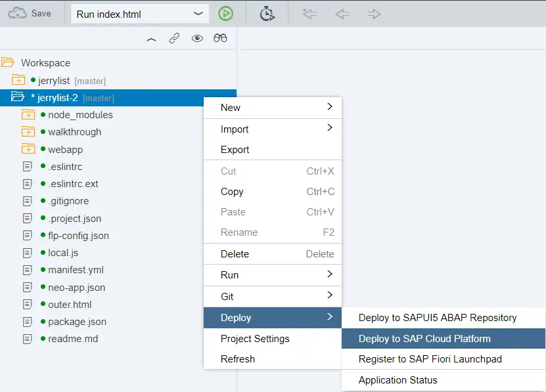The image size is (546, 392).
Task: Click the outer.html file name
Action: pyautogui.click(x=70, y=305)
